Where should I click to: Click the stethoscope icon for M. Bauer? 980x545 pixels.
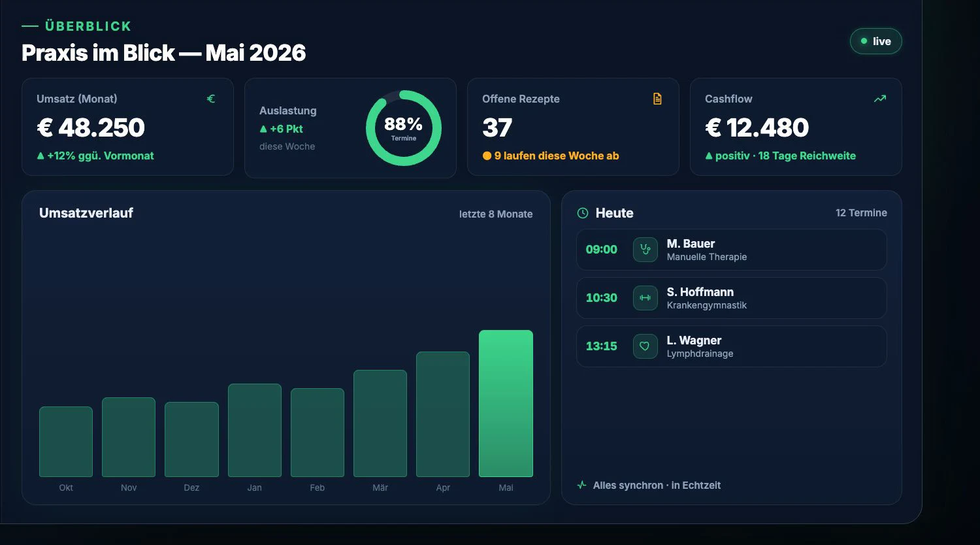pyautogui.click(x=645, y=250)
